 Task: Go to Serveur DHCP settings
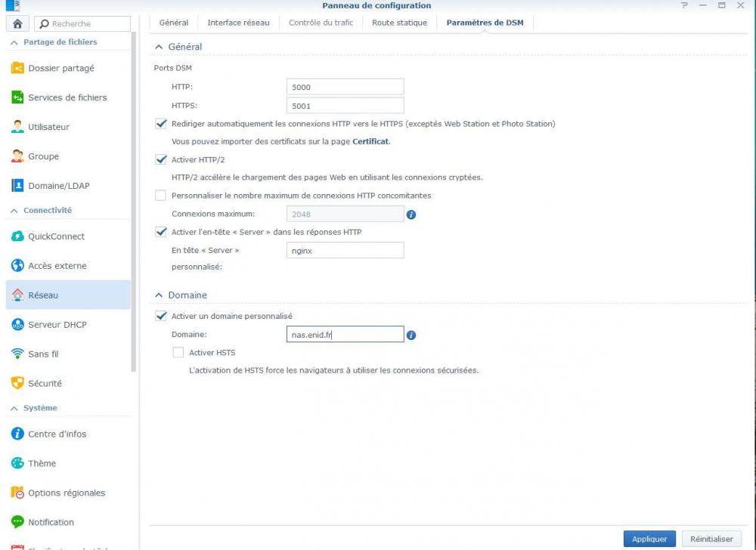tap(57, 325)
